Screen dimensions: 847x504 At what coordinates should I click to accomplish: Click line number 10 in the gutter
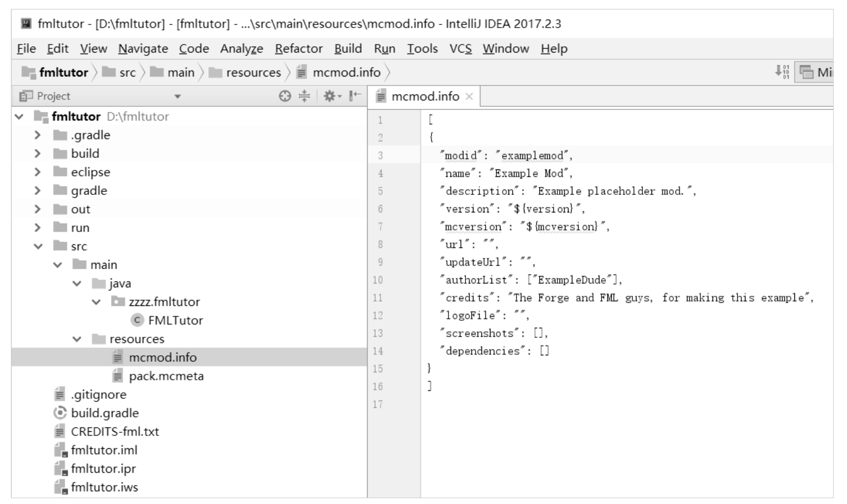(x=377, y=280)
